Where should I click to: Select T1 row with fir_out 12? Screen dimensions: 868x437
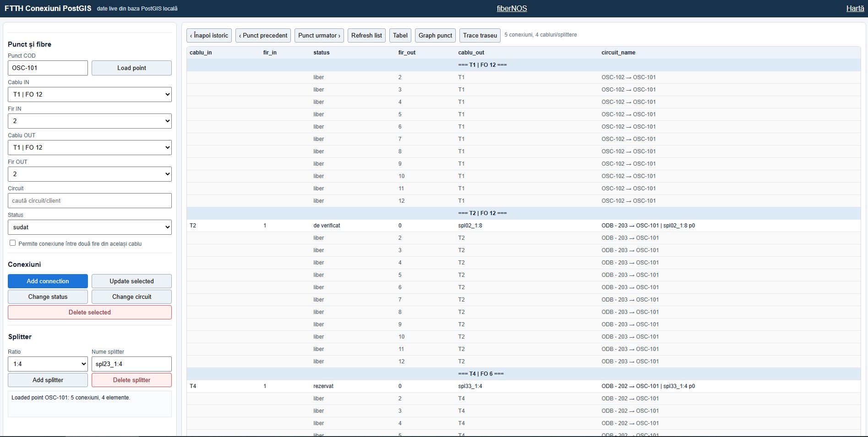click(524, 201)
